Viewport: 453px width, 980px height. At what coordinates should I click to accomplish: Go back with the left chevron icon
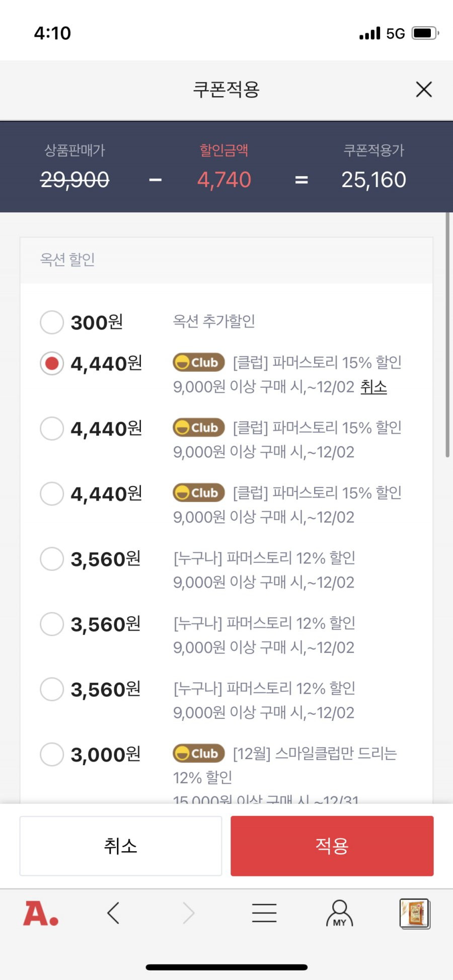tap(113, 913)
